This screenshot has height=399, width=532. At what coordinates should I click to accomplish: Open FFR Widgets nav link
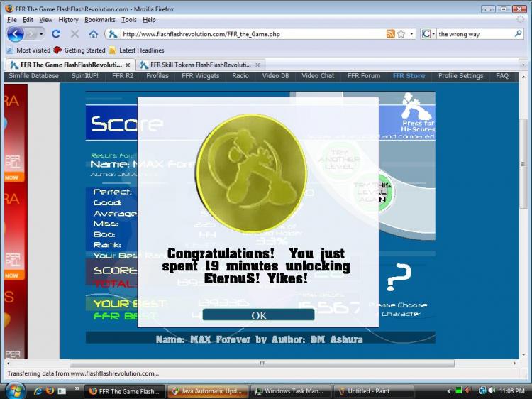pyautogui.click(x=201, y=76)
